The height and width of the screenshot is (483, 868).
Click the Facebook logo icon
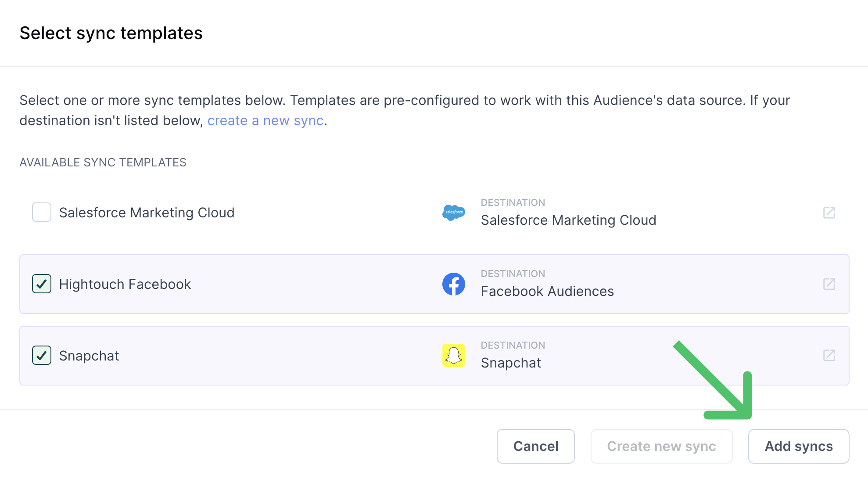point(454,284)
